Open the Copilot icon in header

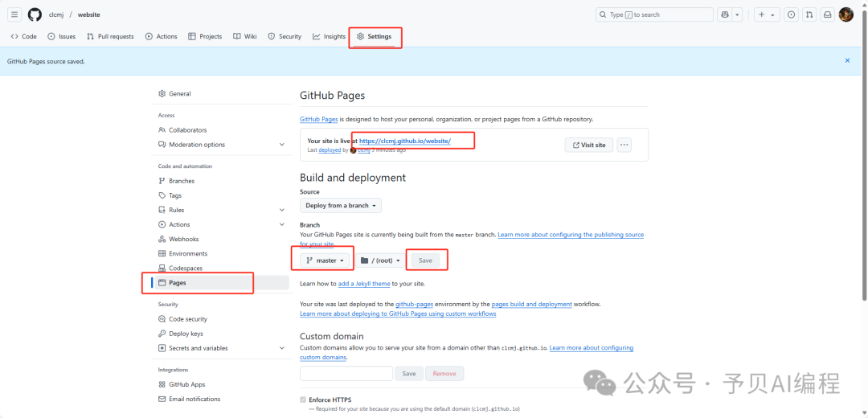724,15
